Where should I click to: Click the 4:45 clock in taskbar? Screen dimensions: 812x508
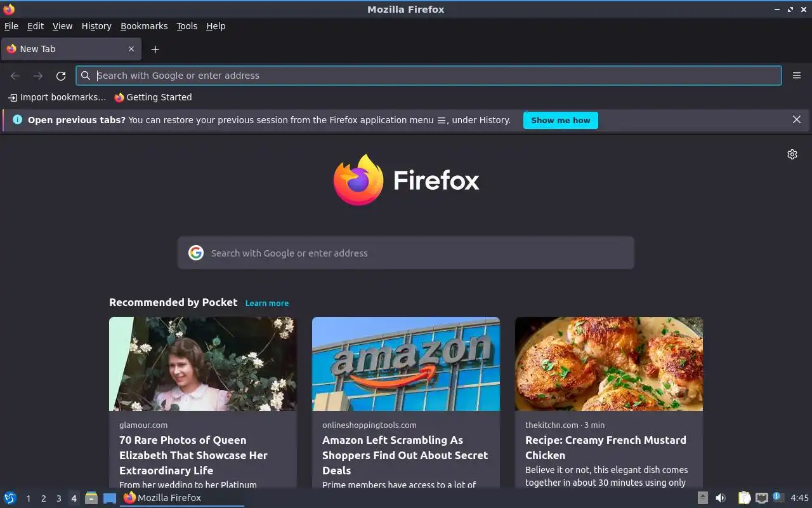click(x=799, y=498)
